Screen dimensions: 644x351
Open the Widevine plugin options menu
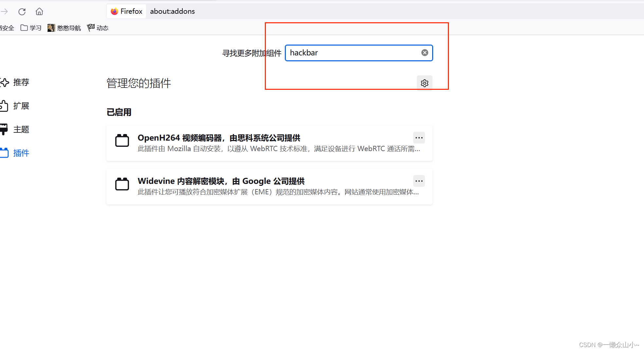coord(419,181)
